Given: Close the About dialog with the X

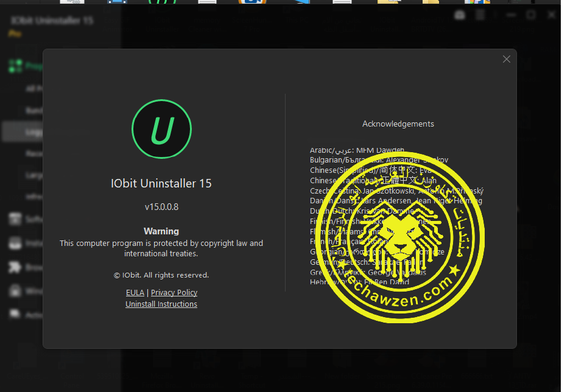Looking at the screenshot, I should click(506, 59).
